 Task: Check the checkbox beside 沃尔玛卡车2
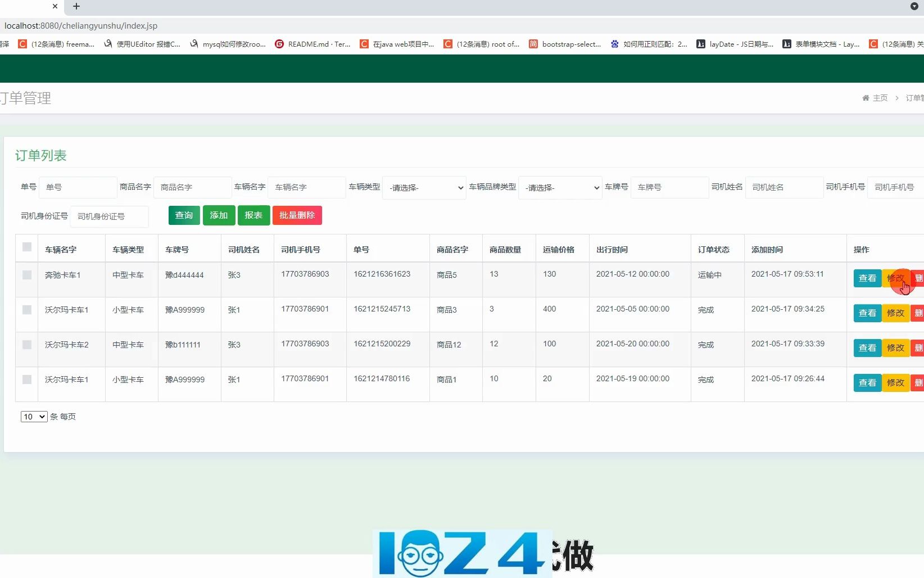pos(26,345)
